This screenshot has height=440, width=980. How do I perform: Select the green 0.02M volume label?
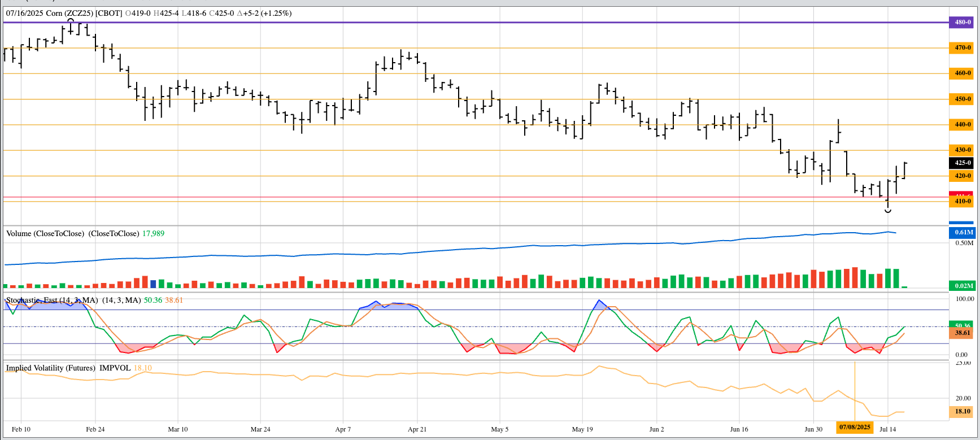963,286
